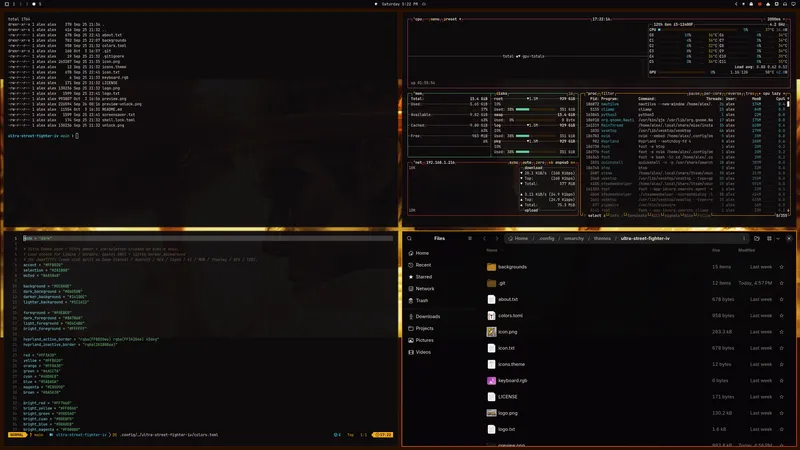Open view options dropdown arrow in Files
Image resolution: width=800 pixels, height=450 pixels.
[x=778, y=238]
